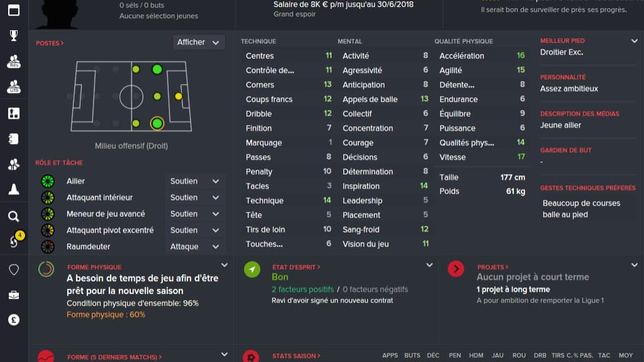Image resolution: width=644 pixels, height=362 pixels.
Task: Open the training cone sidebar icon
Action: coord(14,189)
